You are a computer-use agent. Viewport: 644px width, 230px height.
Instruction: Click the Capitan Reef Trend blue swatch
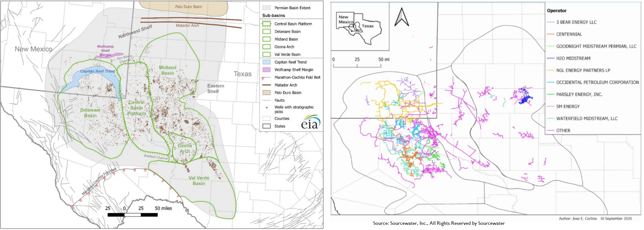pos(266,62)
